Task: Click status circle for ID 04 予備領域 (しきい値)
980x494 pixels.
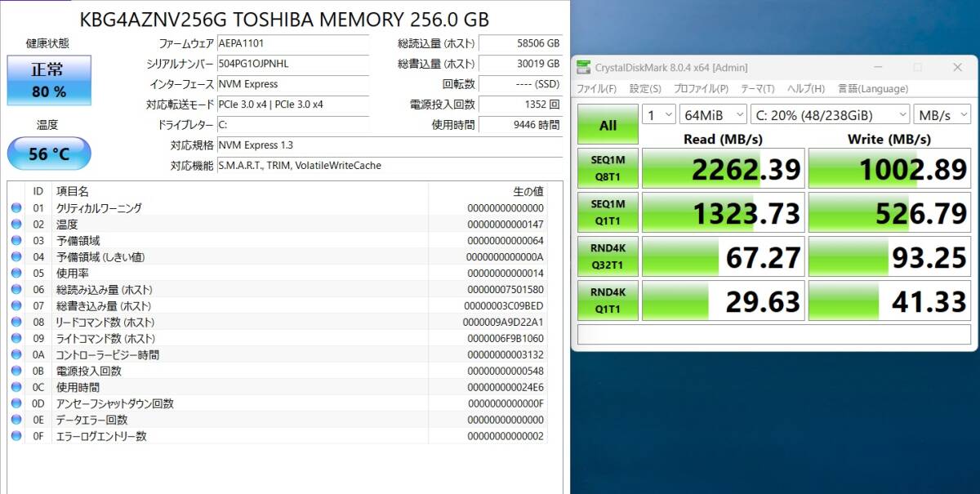Action: (x=16, y=257)
